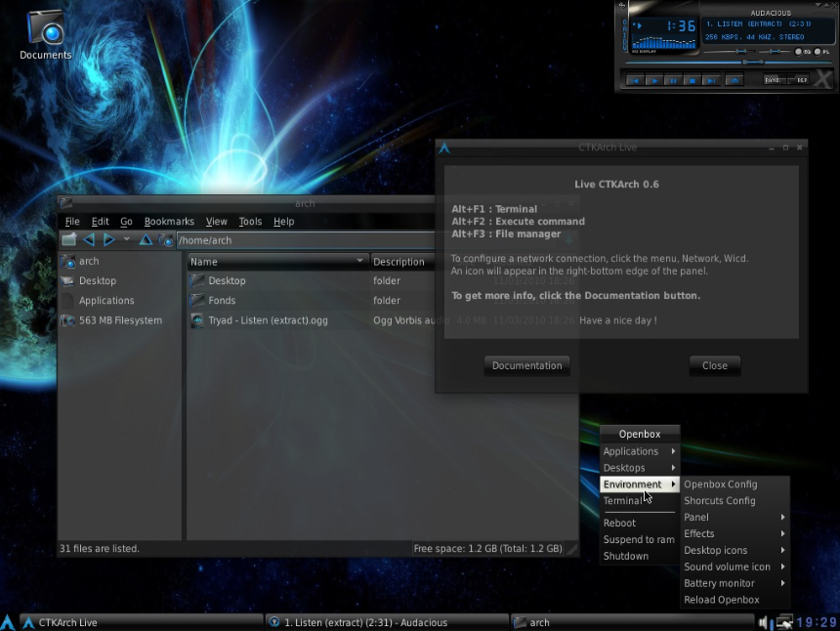Open the File menu in file manager
The image size is (840, 631).
coord(72,221)
